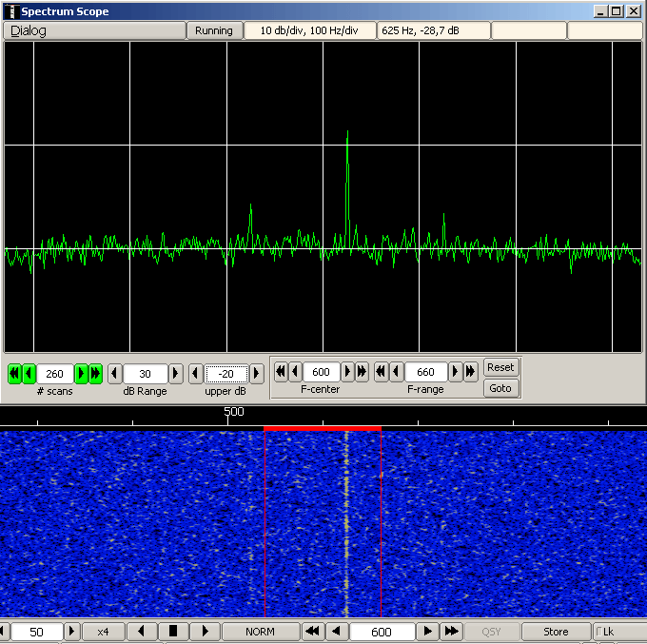
Task: Click the bottom frequency field showing 600
Action: coord(382,632)
